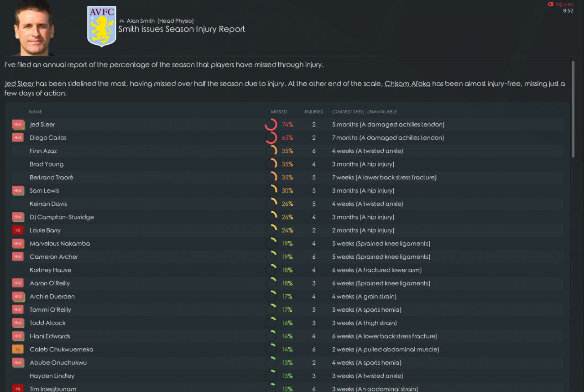The width and height of the screenshot is (584, 392).
Task: Click the Aston Villa AVFC club badge
Action: click(x=102, y=26)
